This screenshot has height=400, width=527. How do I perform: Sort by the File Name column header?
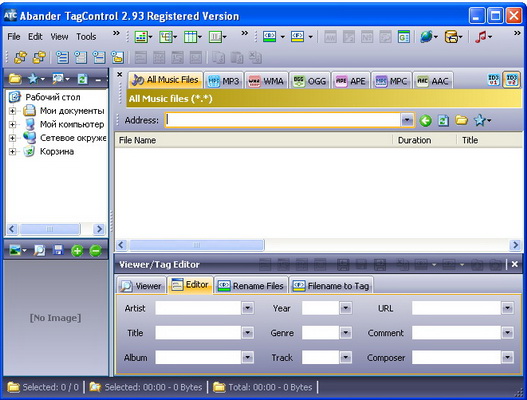click(254, 140)
